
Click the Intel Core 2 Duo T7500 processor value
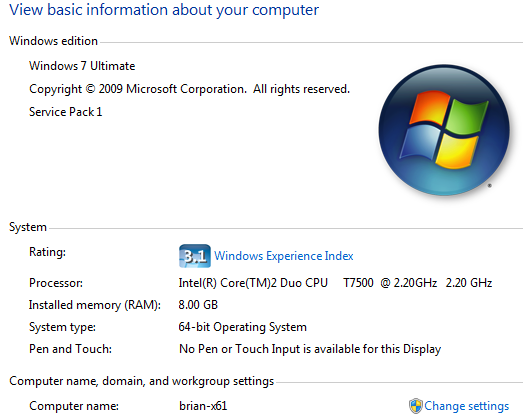[x=335, y=283]
